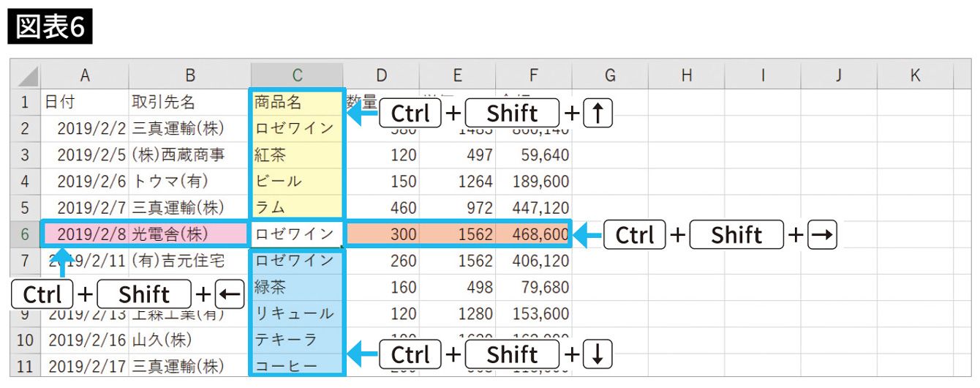The height and width of the screenshot is (388, 980).
Task: Select cell E5 with value 972
Action: [x=457, y=208]
